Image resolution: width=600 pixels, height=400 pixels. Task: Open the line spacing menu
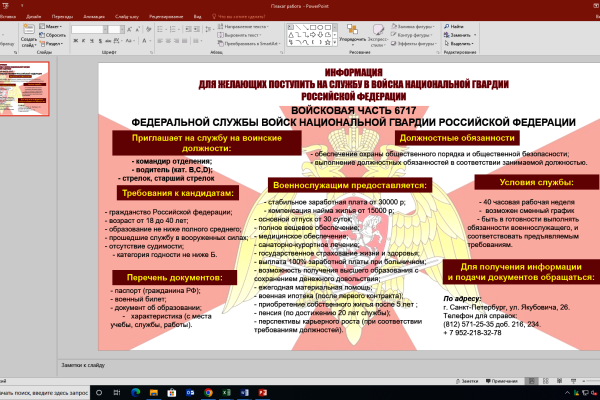click(x=208, y=29)
